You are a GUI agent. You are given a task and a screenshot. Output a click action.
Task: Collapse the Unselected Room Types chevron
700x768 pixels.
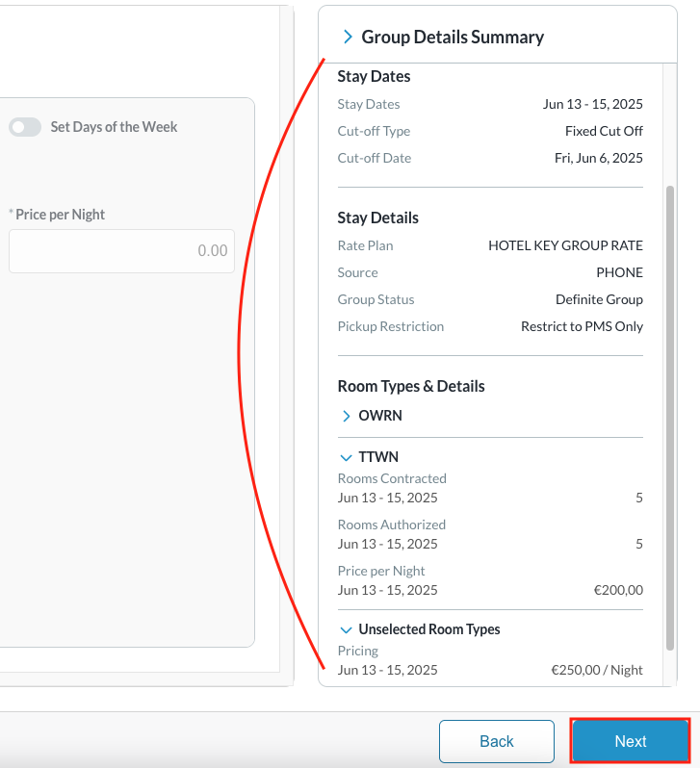pyautogui.click(x=347, y=629)
